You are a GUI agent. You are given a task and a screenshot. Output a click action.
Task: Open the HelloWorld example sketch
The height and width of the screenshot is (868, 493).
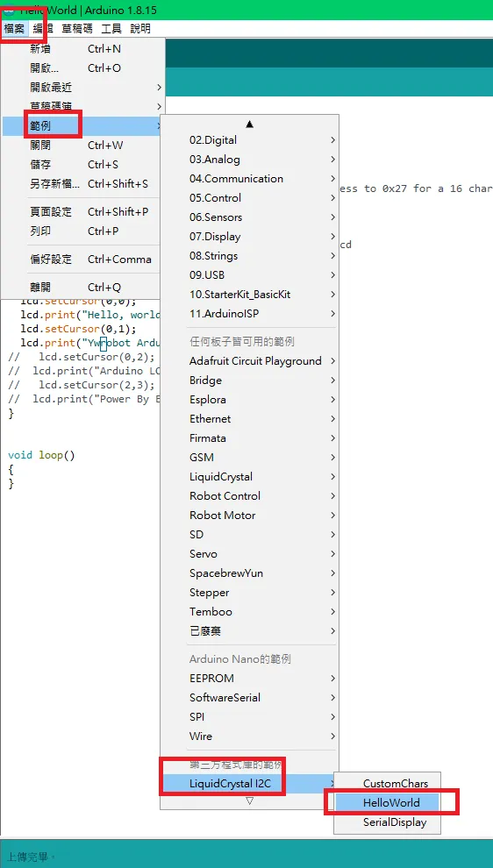[387, 802]
